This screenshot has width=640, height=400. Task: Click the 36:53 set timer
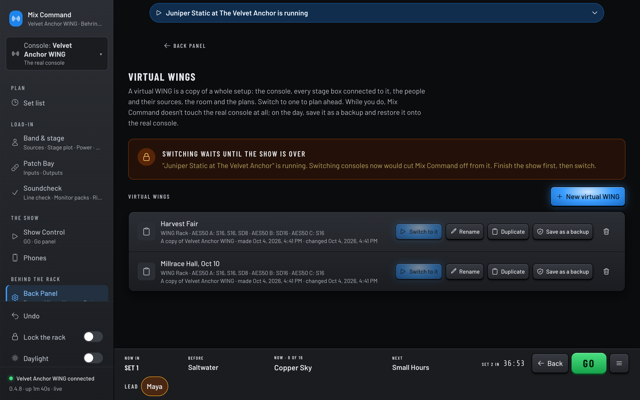(x=513, y=363)
